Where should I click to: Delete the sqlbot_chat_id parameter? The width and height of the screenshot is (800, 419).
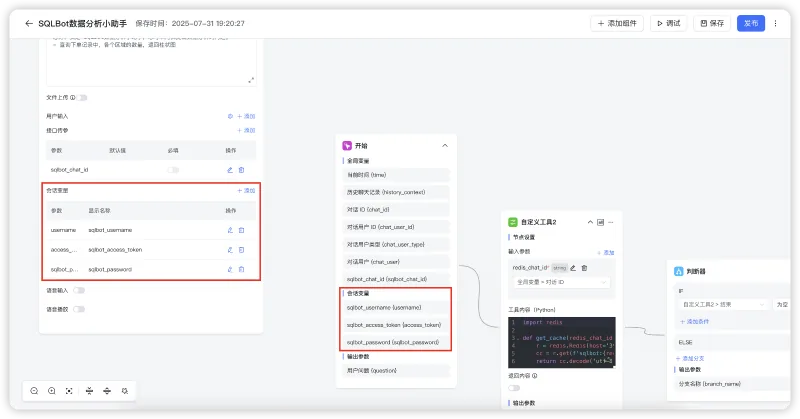242,170
